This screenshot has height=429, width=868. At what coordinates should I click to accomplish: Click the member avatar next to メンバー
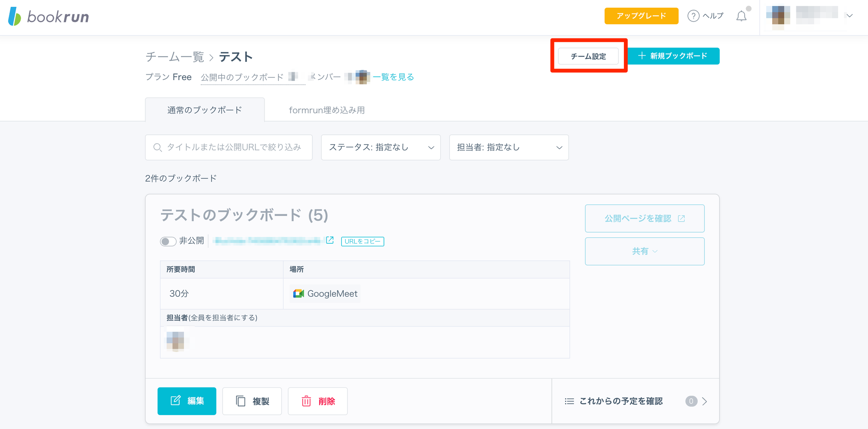(x=362, y=77)
